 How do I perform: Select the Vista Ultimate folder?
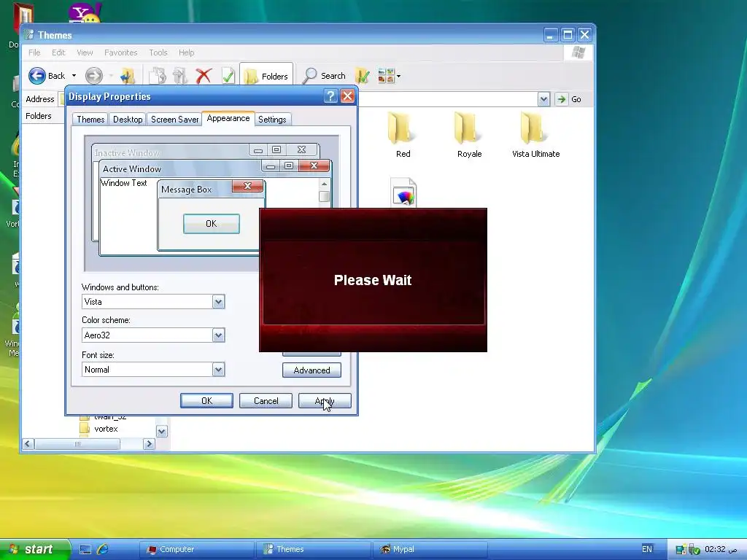(x=535, y=135)
